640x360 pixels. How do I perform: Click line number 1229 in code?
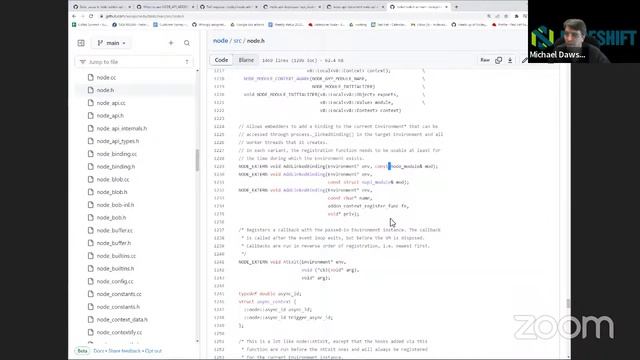[x=219, y=166]
